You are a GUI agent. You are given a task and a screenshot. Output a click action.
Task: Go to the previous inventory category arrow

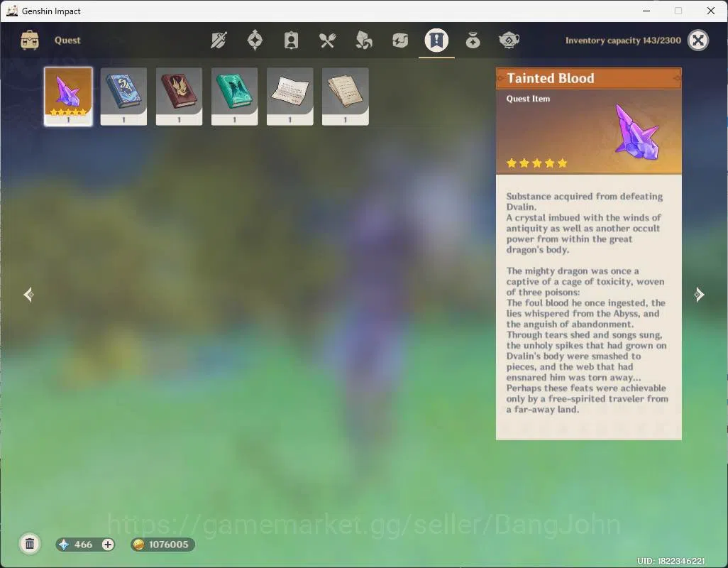pyautogui.click(x=29, y=295)
